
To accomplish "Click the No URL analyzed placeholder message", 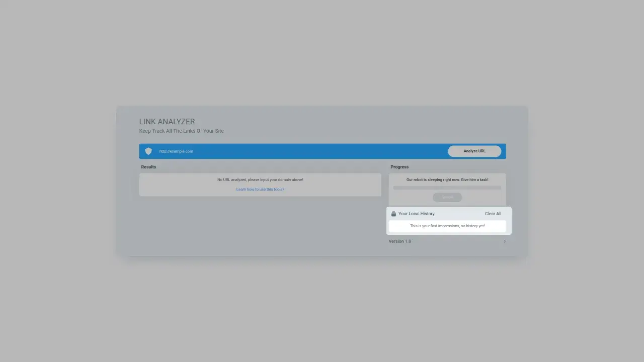I will 260,179.
